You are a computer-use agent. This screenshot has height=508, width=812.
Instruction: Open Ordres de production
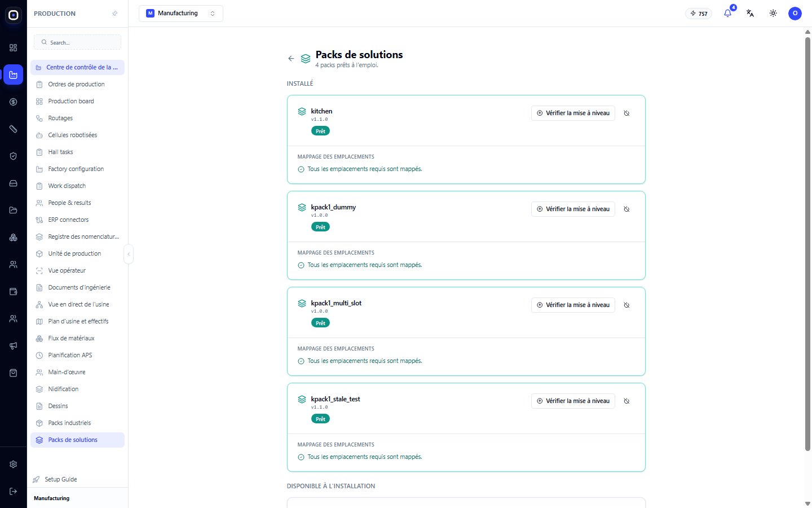tap(77, 84)
